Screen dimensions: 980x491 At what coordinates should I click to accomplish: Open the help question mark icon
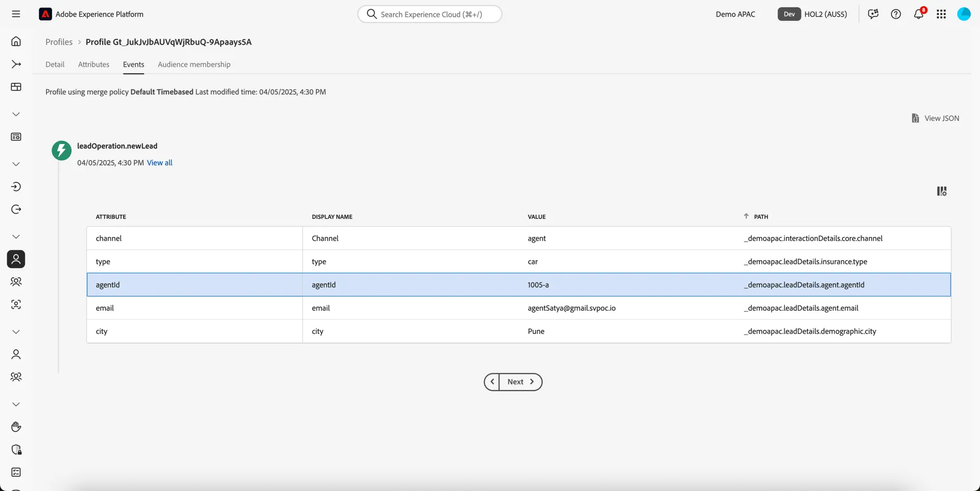(896, 14)
